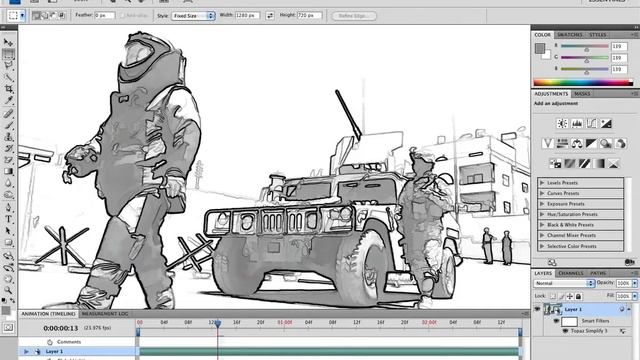Add a Levels adjustment

[x=577, y=123]
